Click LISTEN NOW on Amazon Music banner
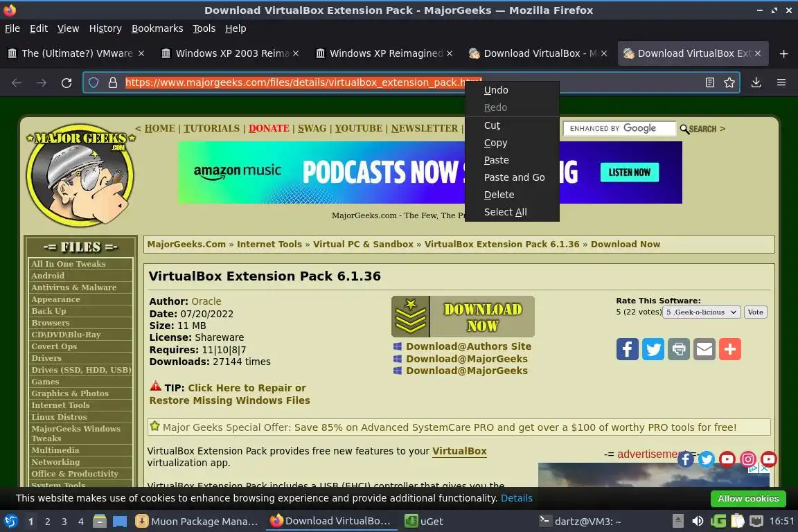Viewport: 798px width, 532px height. [x=630, y=172]
